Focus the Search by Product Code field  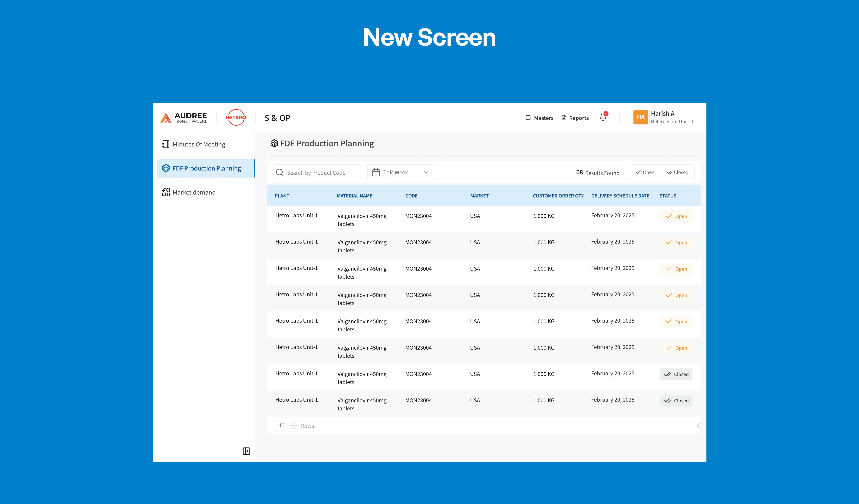tap(320, 173)
